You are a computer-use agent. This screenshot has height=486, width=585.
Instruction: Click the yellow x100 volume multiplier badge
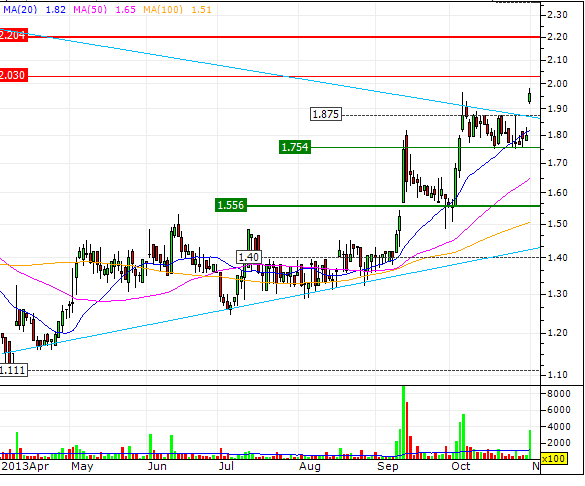coord(553,458)
